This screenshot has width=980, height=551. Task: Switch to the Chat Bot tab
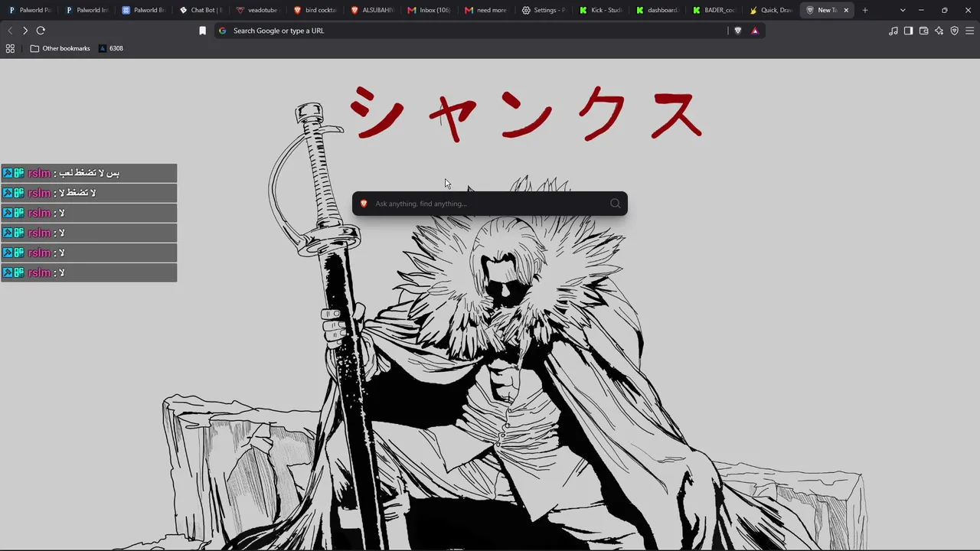[x=201, y=10]
